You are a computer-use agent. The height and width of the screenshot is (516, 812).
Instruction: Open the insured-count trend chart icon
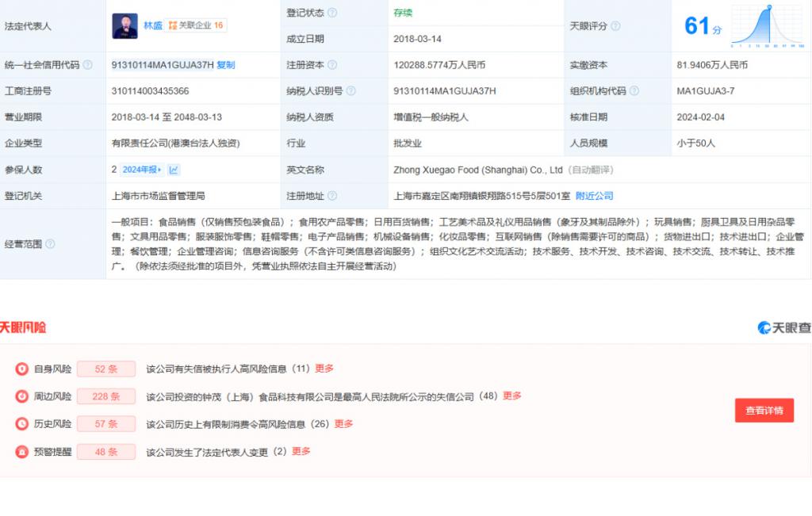click(174, 170)
